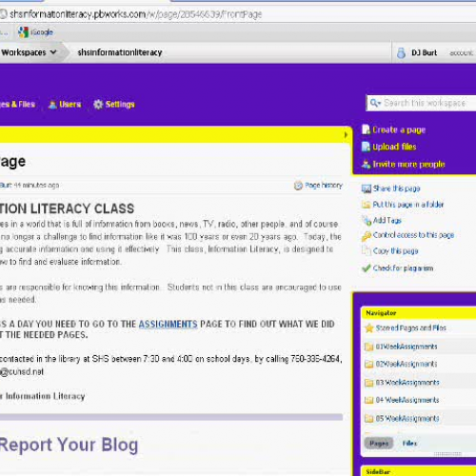Click the Create a page icon

(x=366, y=129)
